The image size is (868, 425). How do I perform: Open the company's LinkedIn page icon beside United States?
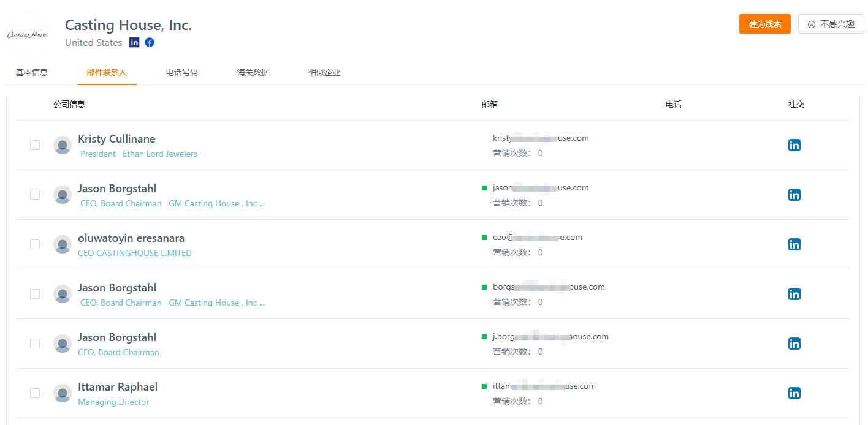click(x=134, y=42)
